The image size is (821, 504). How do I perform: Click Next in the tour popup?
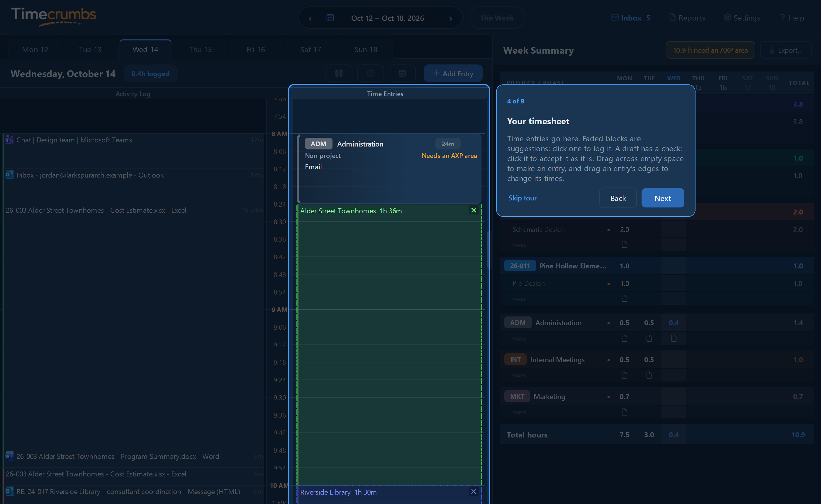pyautogui.click(x=663, y=198)
